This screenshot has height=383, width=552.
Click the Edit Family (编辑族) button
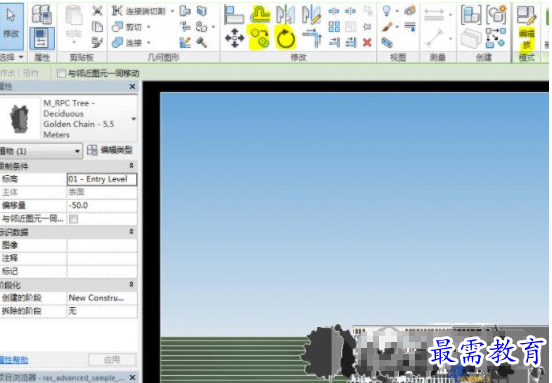pos(526,27)
